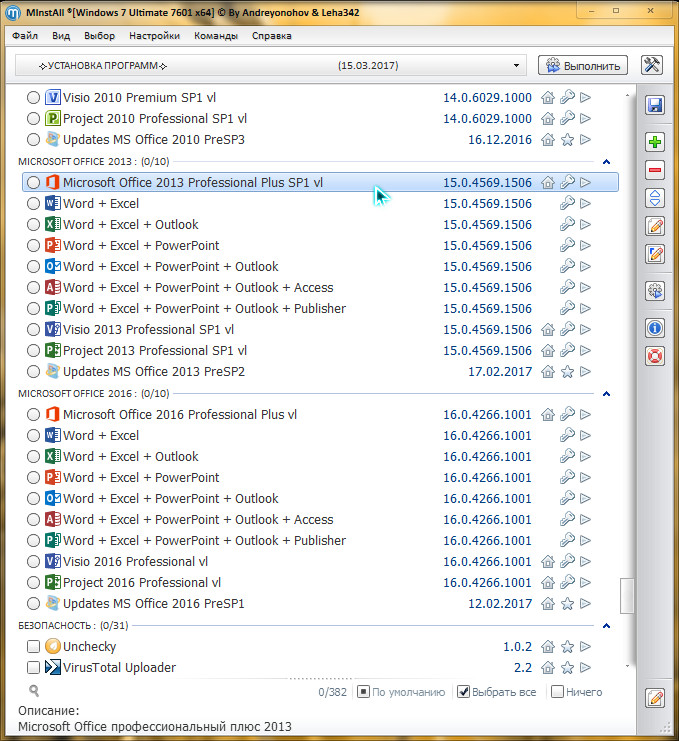The image size is (679, 741).
Task: Collapse the MICROSOFT OFFICE 2013 group
Action: pyautogui.click(x=607, y=162)
